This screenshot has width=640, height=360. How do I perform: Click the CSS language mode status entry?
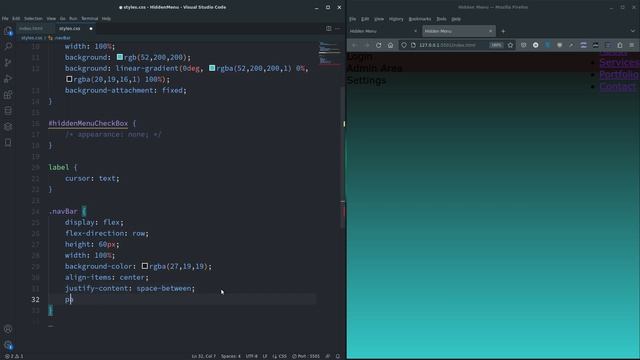pos(280,356)
